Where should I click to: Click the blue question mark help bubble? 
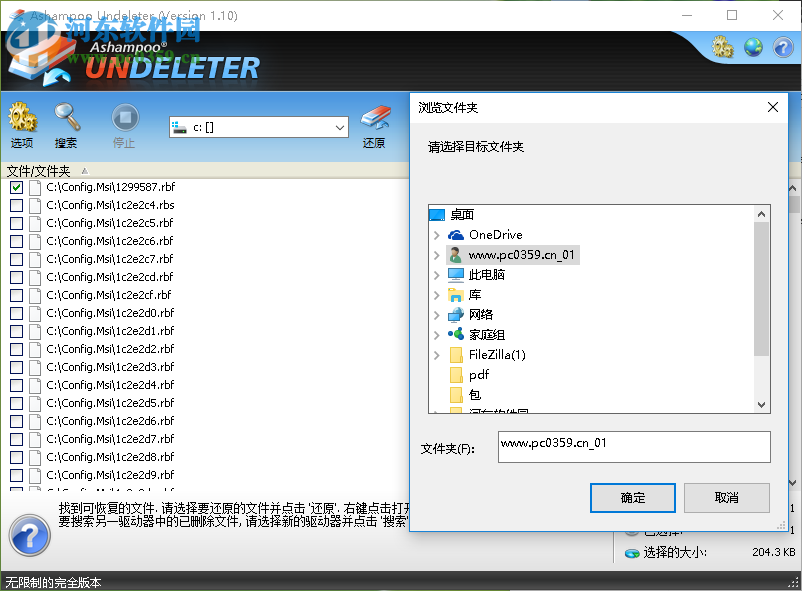[29, 536]
